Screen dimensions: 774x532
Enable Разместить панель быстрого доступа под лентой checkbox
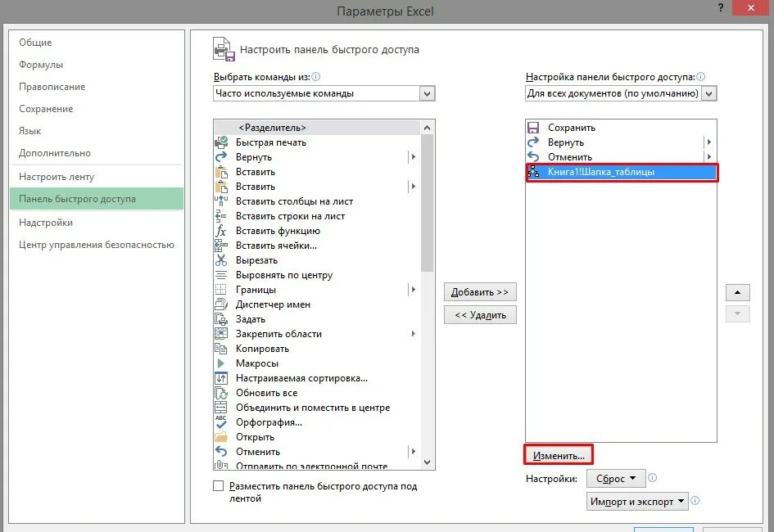(218, 485)
